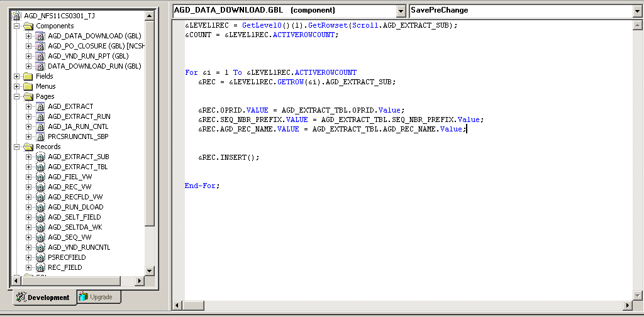
Task: Code editor scroll down arrow
Action: click(x=637, y=295)
